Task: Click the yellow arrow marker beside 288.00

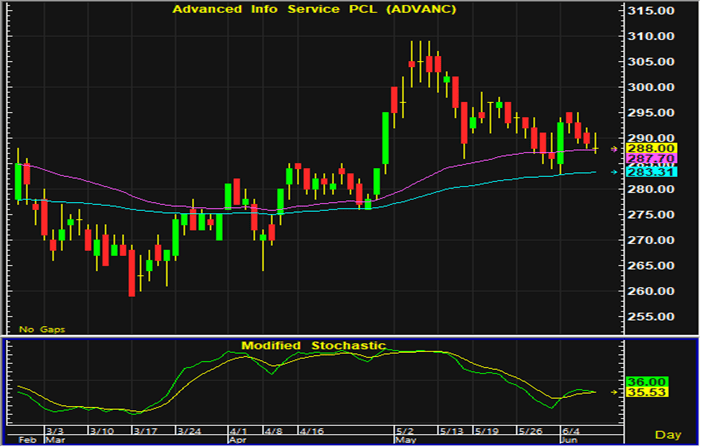Action: [614, 148]
